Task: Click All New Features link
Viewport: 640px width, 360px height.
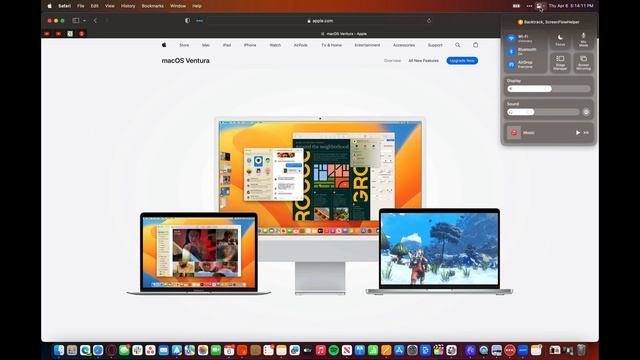Action: pyautogui.click(x=424, y=61)
